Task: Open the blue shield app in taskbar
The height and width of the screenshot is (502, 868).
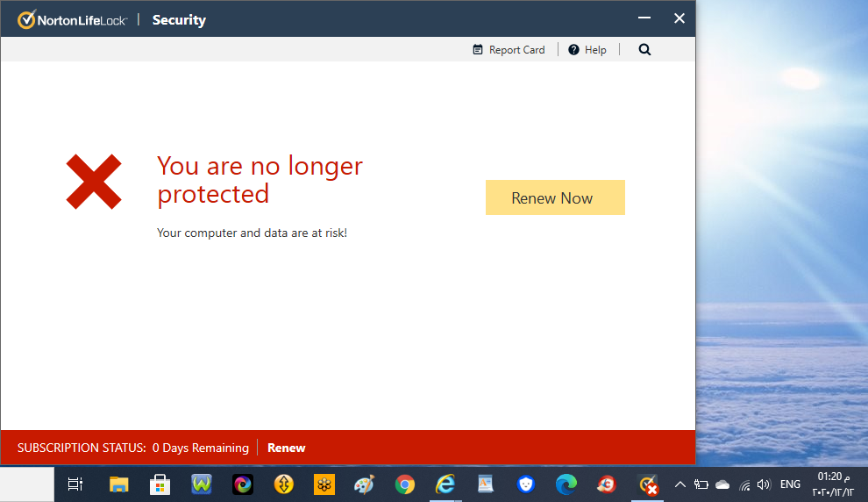Action: [525, 484]
